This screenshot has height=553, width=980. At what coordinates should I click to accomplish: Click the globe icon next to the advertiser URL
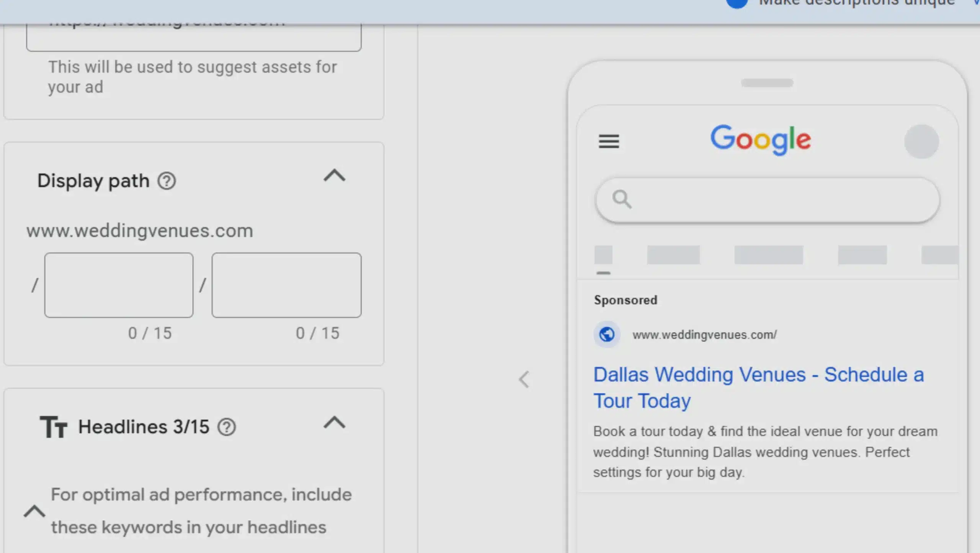pos(606,334)
